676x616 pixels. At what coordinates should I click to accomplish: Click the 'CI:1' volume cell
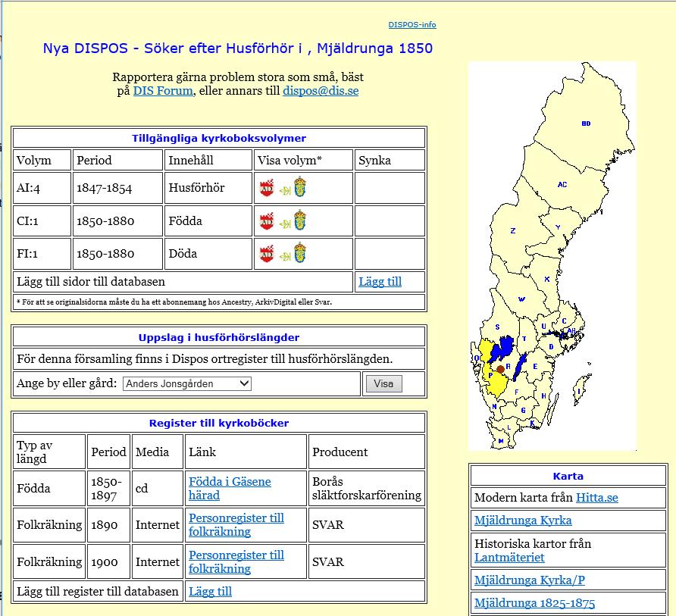(42, 220)
